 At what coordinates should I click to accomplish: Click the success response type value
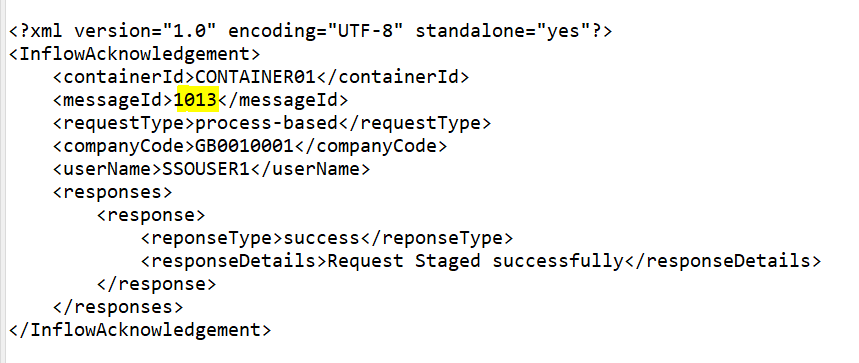click(322, 238)
